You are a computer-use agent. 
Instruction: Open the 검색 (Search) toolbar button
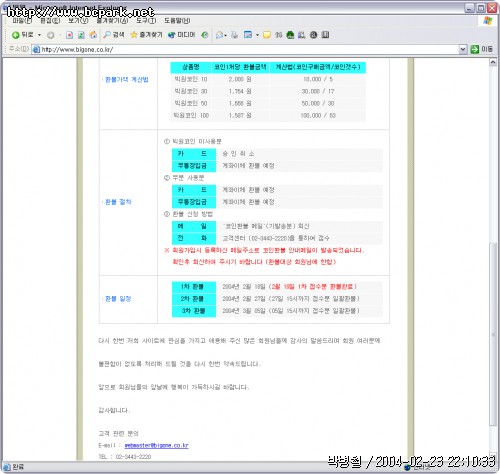click(x=114, y=35)
